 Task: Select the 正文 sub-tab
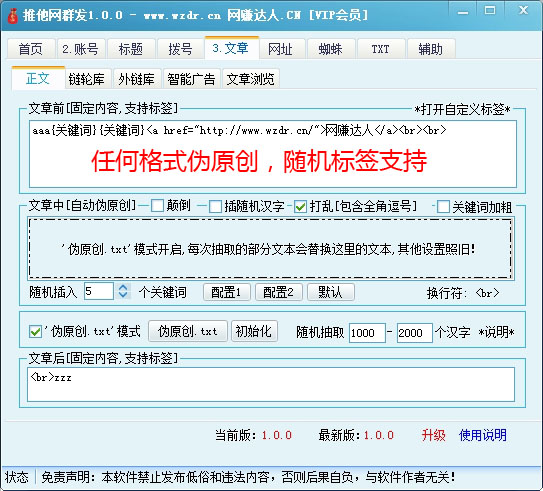[x=38, y=78]
